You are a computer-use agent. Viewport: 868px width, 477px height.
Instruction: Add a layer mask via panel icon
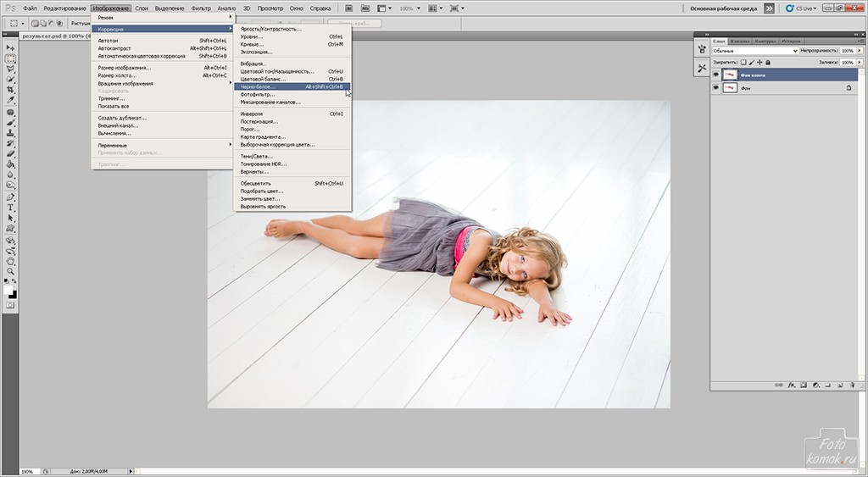click(x=803, y=385)
